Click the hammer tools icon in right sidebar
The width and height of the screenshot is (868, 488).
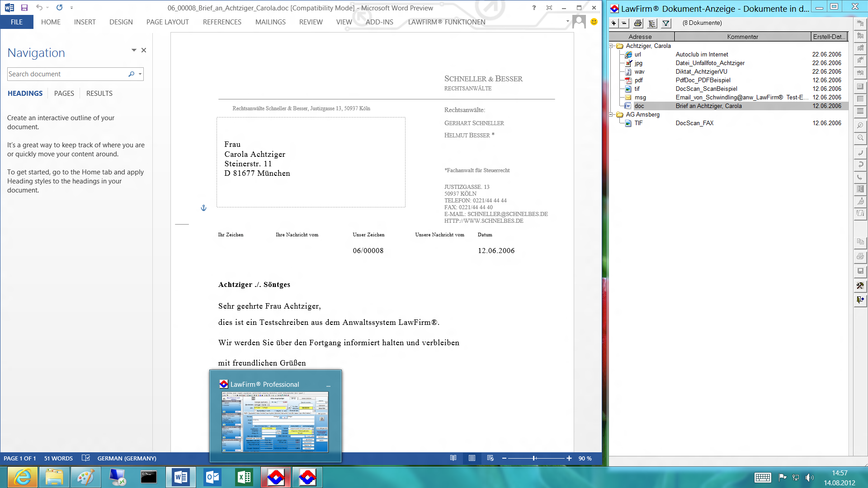pyautogui.click(x=860, y=286)
